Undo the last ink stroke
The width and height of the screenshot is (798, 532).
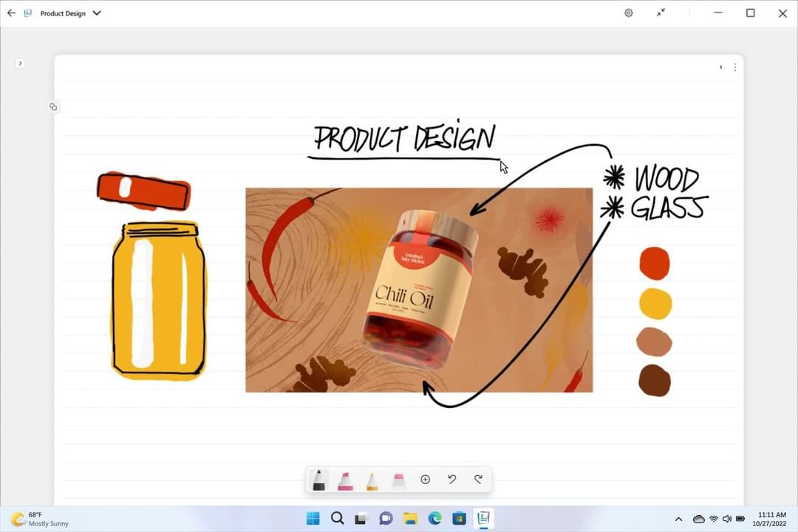click(x=451, y=480)
